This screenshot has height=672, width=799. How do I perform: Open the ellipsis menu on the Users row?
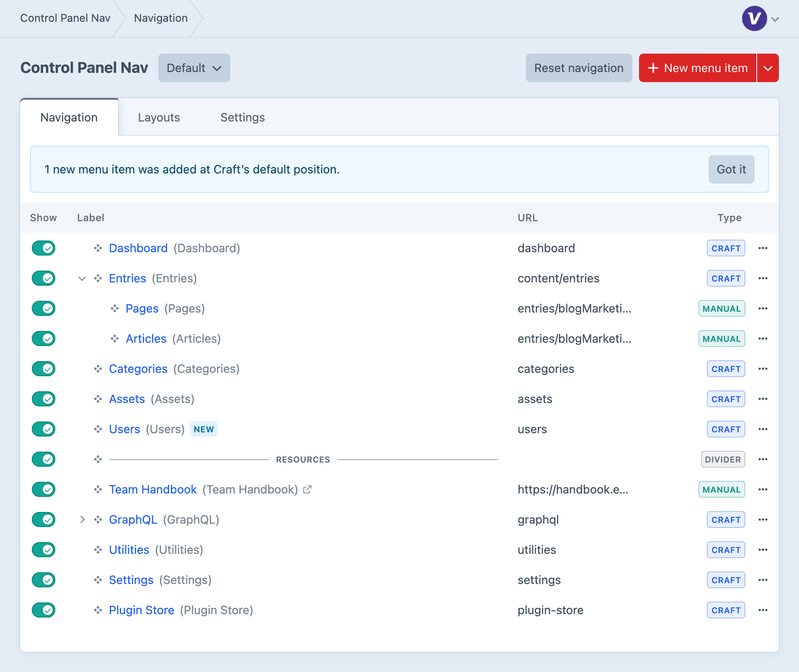(x=763, y=429)
